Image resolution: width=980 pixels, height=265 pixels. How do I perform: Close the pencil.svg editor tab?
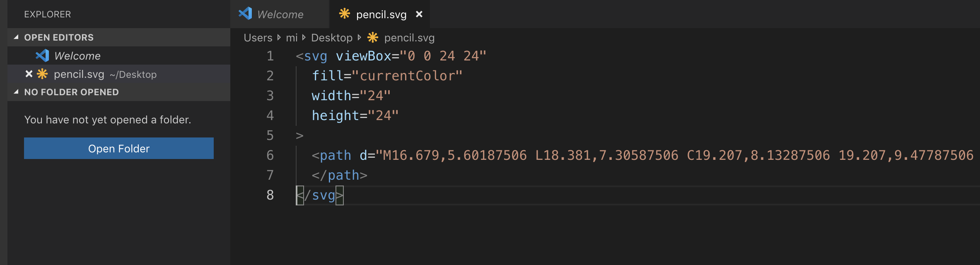point(419,14)
